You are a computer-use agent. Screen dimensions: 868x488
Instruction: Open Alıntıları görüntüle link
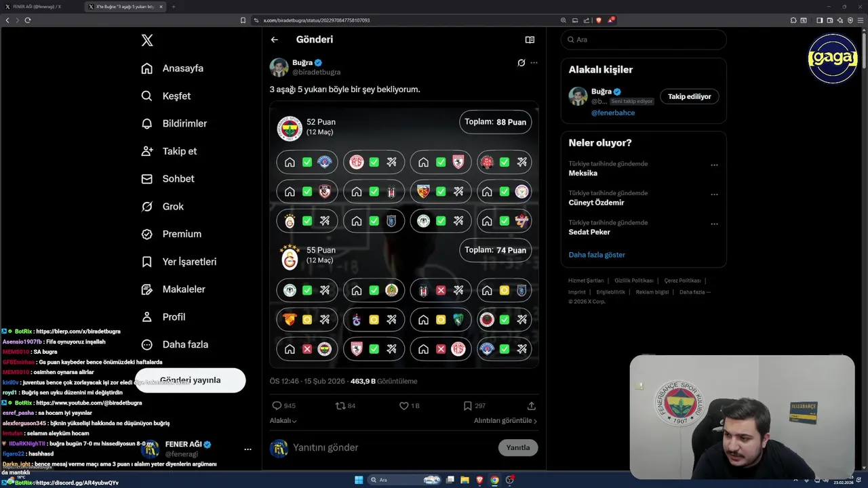click(x=505, y=420)
